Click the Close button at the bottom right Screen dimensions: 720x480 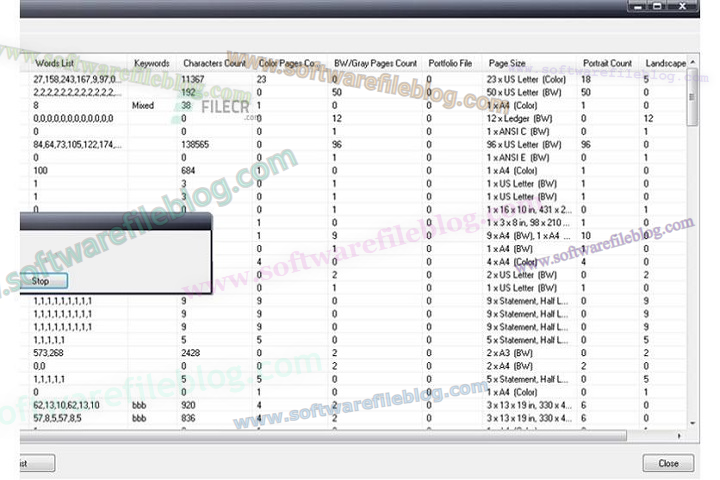[668, 463]
